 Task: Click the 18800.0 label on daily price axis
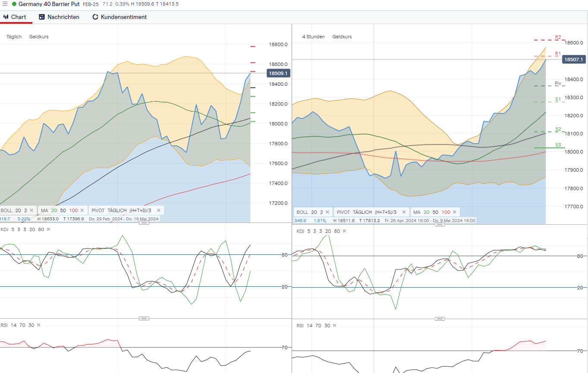[x=278, y=44]
